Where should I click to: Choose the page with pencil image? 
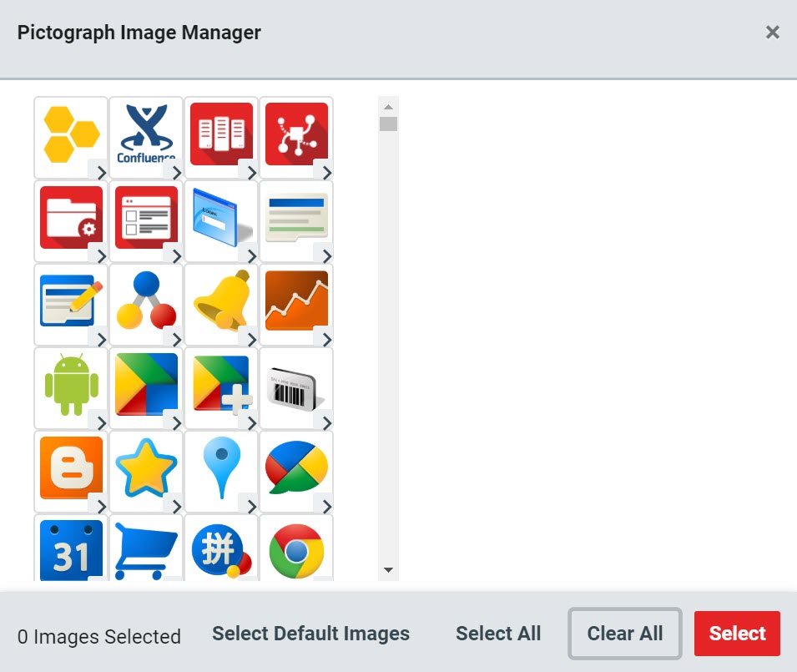[x=71, y=301]
